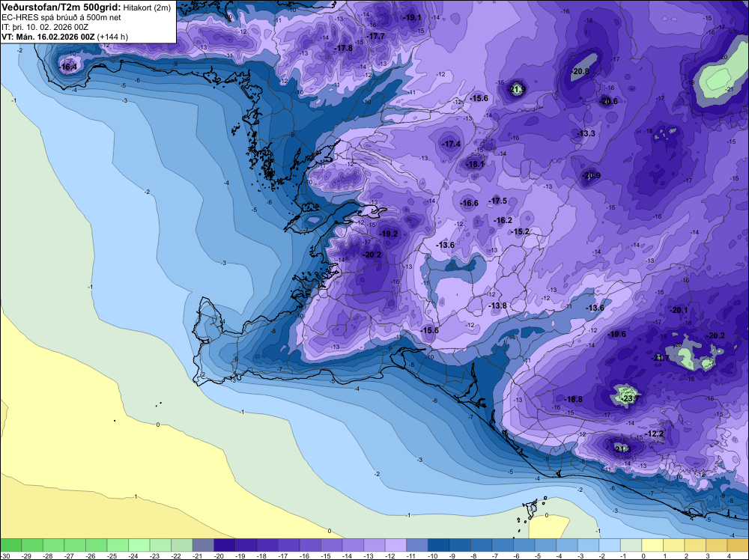Click the -16.2 temperature label
This screenshot has height=560, width=749.
tap(503, 221)
